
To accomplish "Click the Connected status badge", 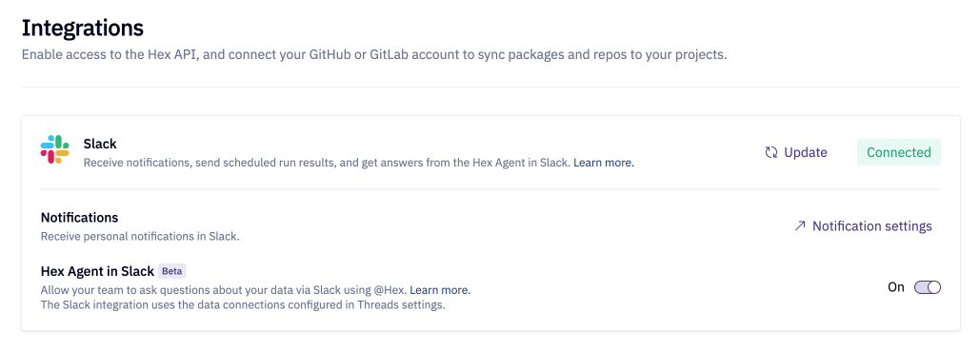I will [x=899, y=152].
